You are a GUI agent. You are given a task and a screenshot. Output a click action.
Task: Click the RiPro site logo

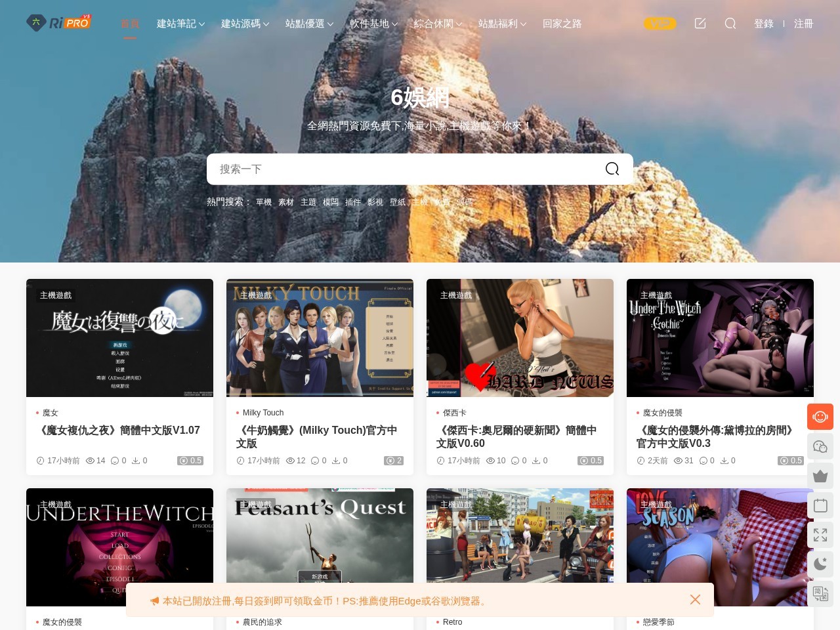click(59, 22)
